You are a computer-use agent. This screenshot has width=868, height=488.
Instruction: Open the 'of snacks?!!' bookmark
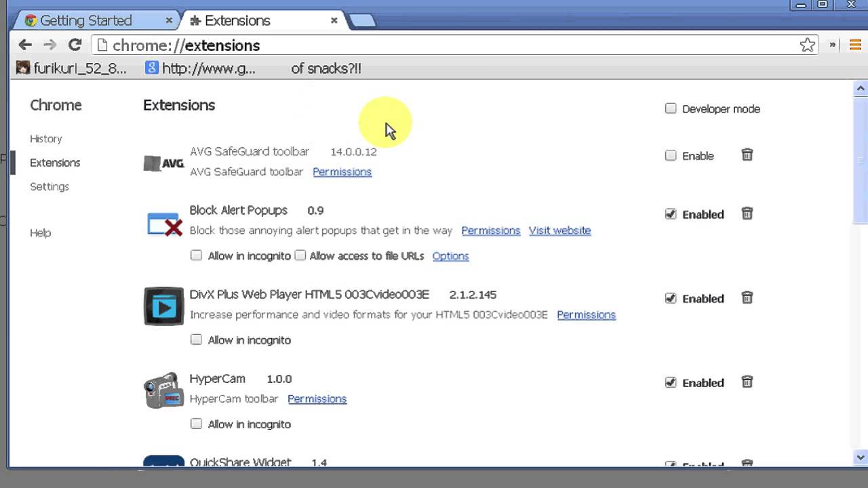(326, 68)
